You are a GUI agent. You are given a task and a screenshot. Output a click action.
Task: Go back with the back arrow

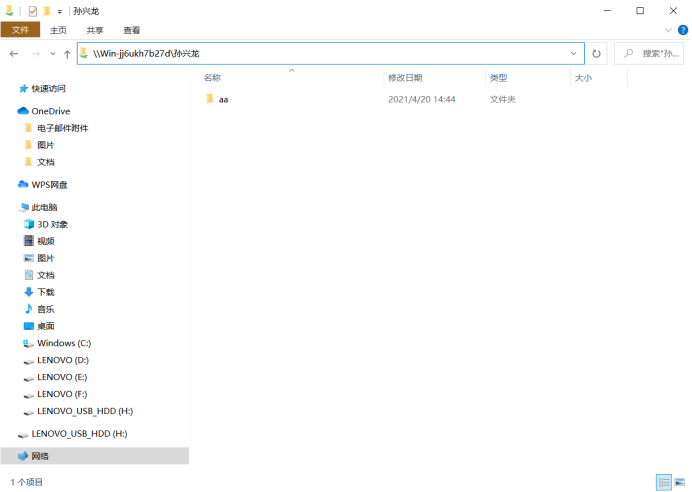pyautogui.click(x=14, y=54)
